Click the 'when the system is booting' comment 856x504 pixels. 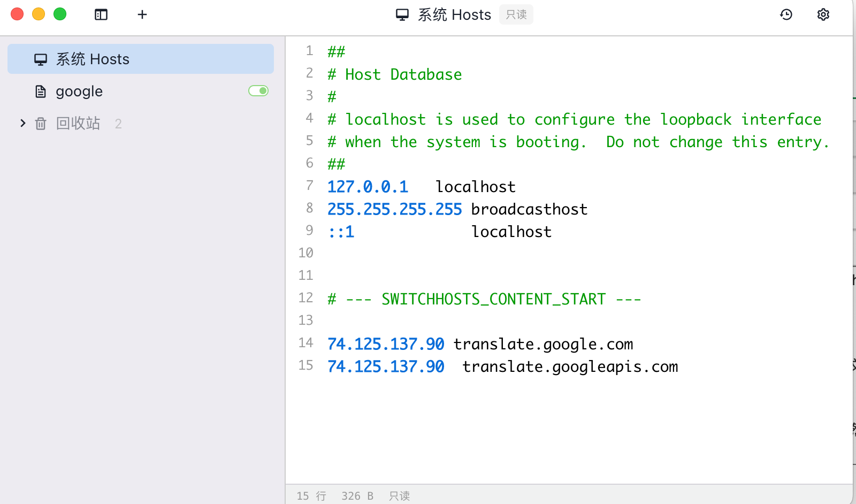578,142
